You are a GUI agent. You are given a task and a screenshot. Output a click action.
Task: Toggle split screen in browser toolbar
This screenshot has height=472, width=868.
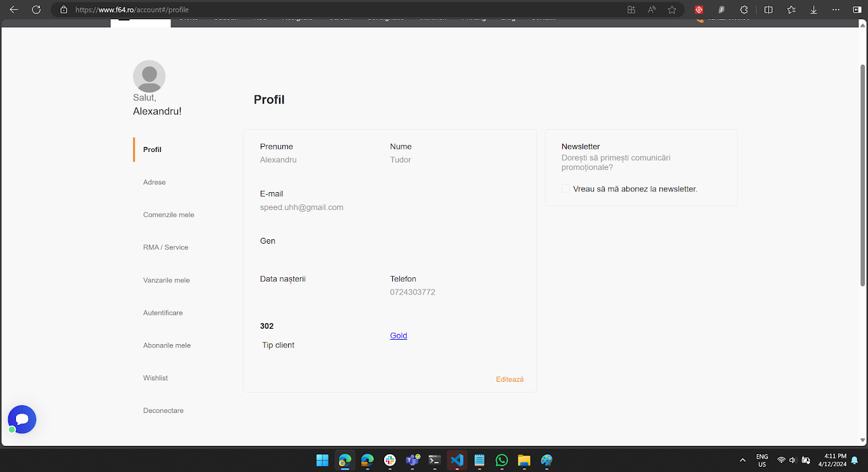tap(768, 10)
